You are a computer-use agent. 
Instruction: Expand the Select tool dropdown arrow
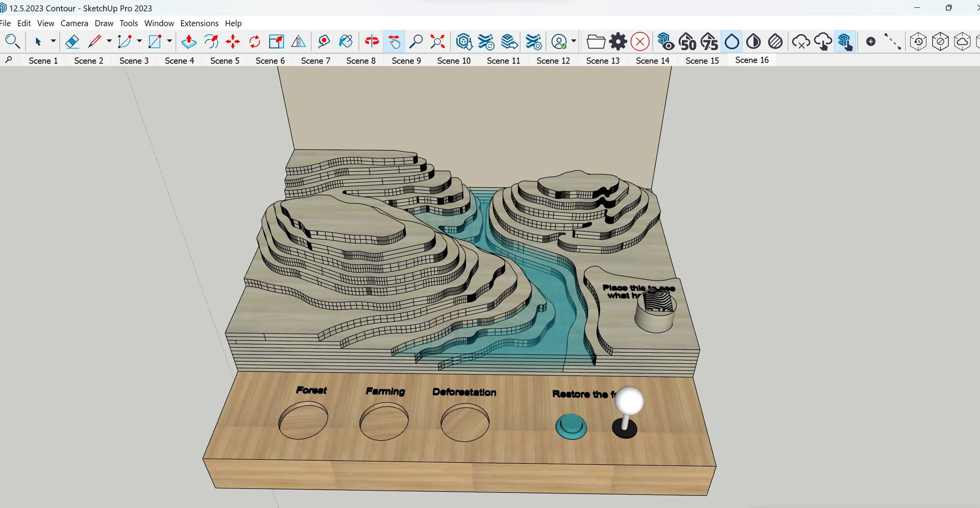pyautogui.click(x=53, y=41)
